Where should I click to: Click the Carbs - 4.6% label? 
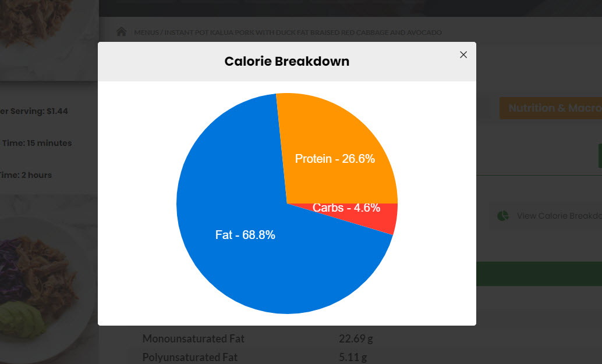[x=346, y=208]
